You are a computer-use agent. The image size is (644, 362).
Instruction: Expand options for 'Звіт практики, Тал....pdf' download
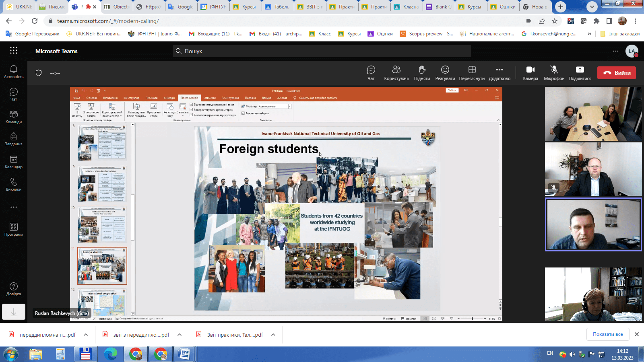point(273,335)
